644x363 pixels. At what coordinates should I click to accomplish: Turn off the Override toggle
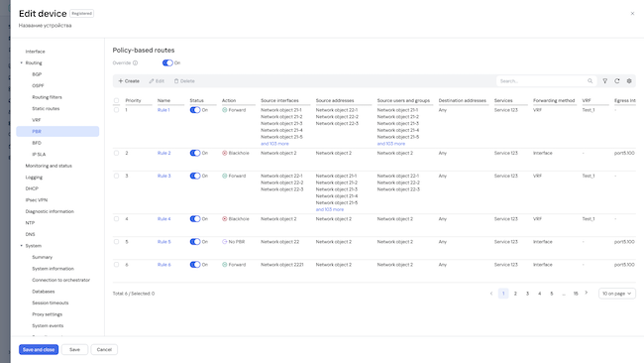(167, 62)
